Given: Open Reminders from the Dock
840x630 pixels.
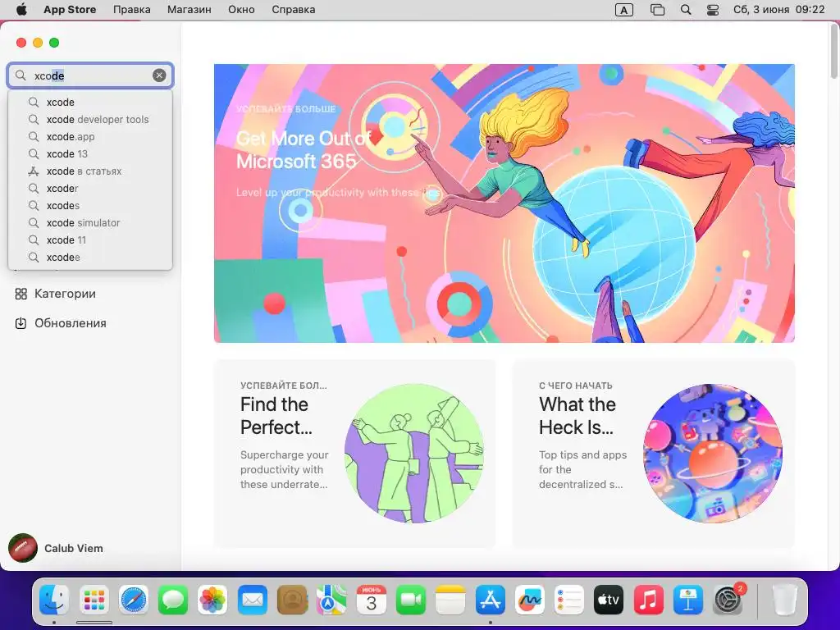Looking at the screenshot, I should pyautogui.click(x=569, y=600).
